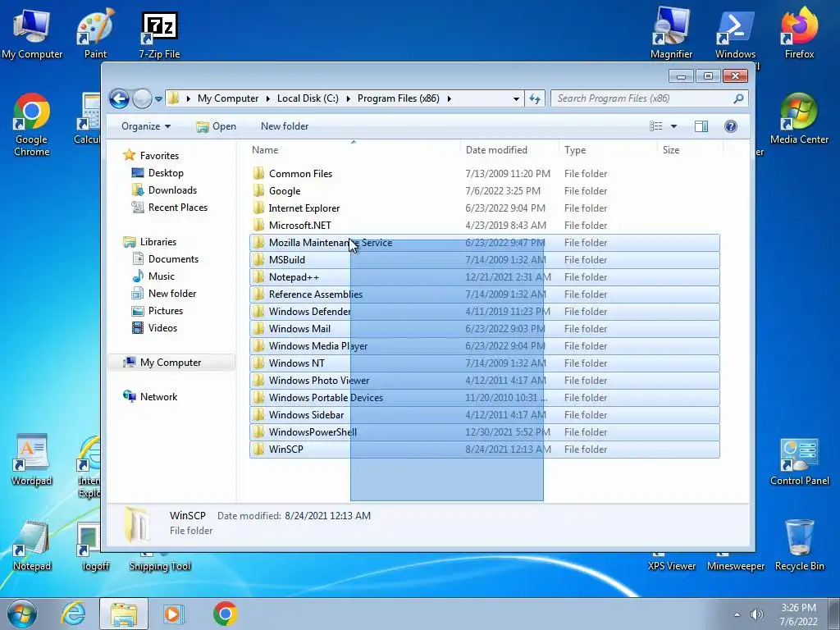
Task: Launch Internet Explorer from taskbar
Action: click(x=73, y=614)
